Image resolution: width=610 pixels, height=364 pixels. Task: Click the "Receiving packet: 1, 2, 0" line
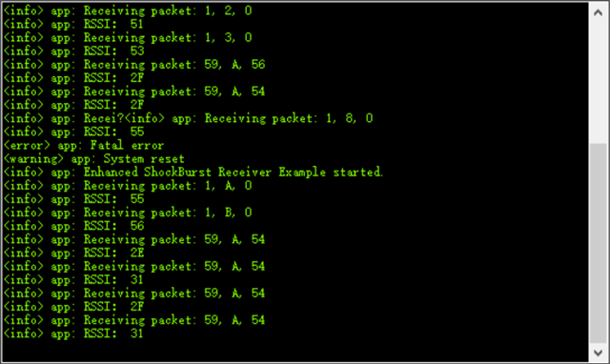point(128,10)
